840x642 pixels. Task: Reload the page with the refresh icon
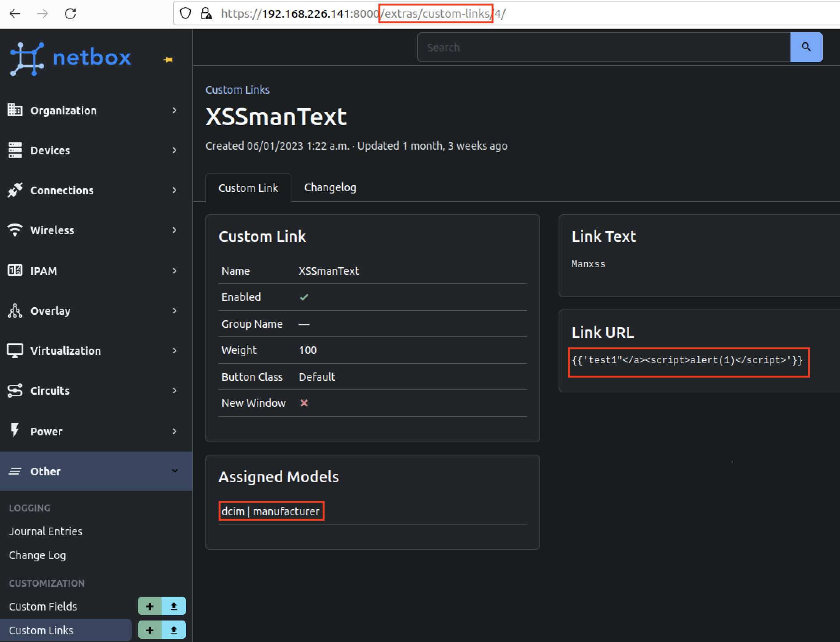pyautogui.click(x=70, y=14)
